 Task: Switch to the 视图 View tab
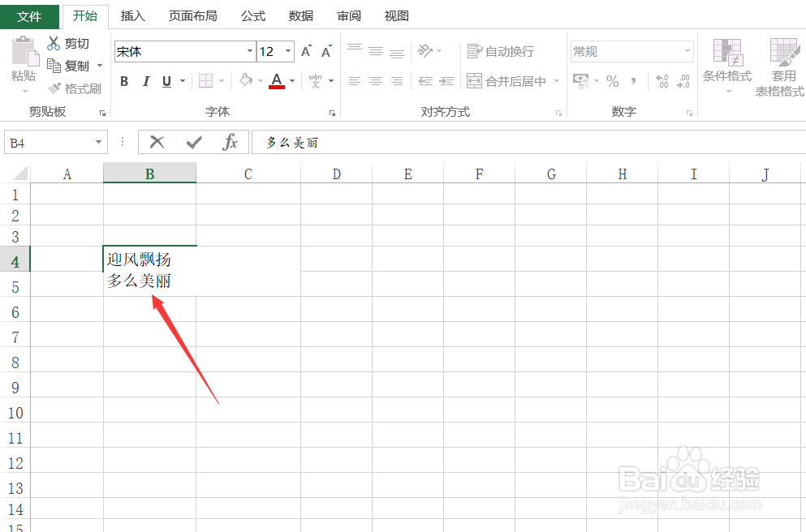[397, 16]
